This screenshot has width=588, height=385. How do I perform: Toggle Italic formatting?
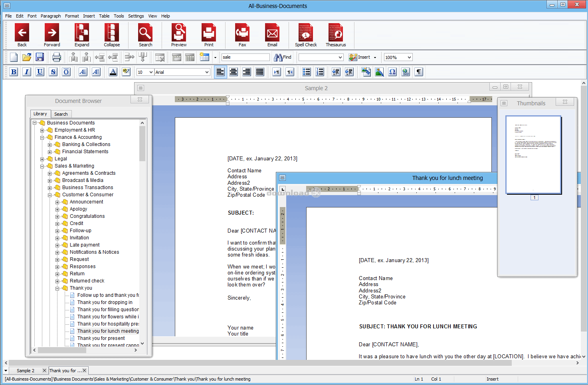[x=27, y=72]
